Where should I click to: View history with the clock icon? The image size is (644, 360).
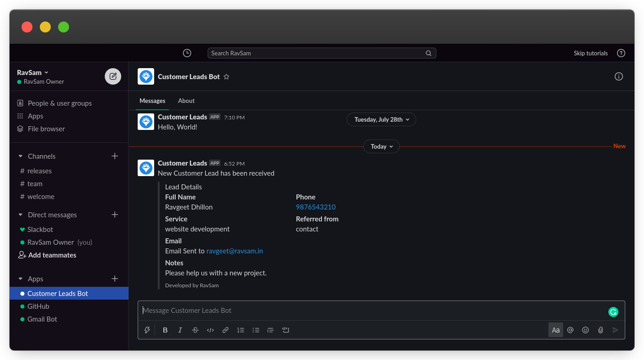[187, 53]
